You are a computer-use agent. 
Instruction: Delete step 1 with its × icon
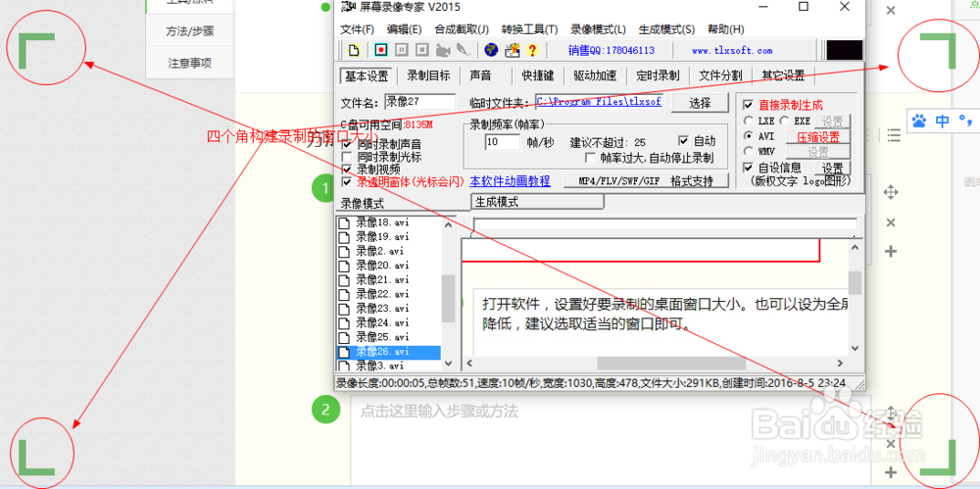[x=891, y=222]
